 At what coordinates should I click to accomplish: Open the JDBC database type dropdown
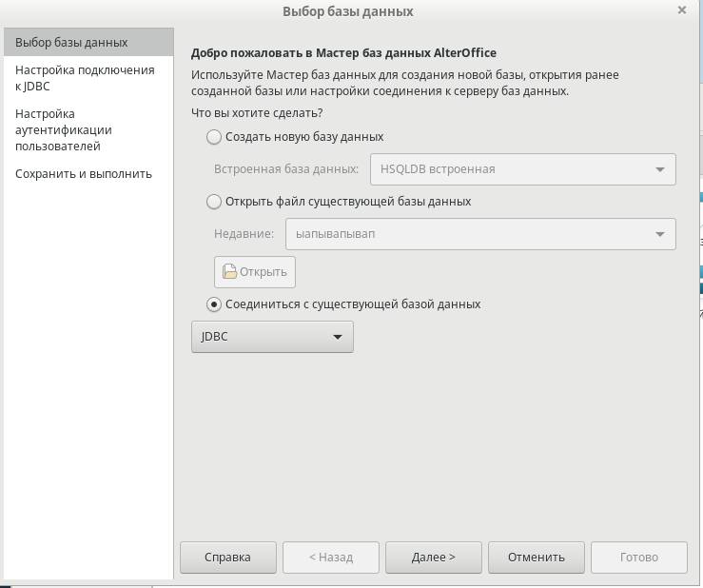(272, 337)
